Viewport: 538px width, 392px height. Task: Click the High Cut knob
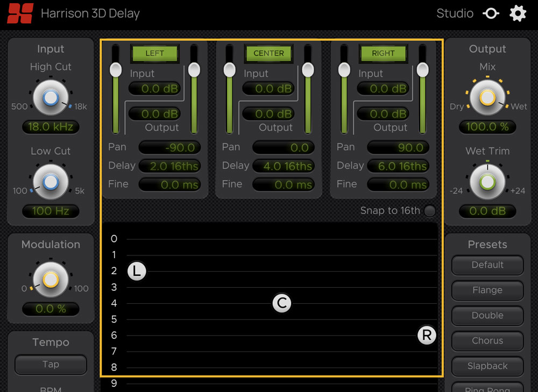coord(51,98)
